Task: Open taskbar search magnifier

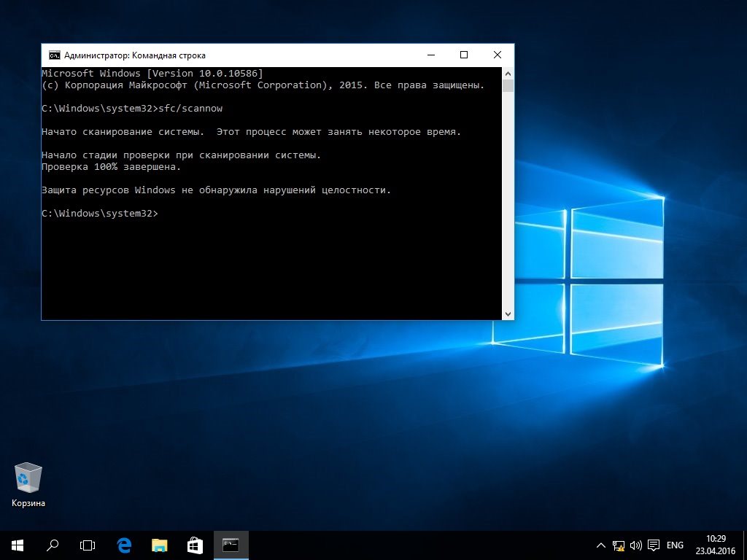Action: (x=53, y=545)
